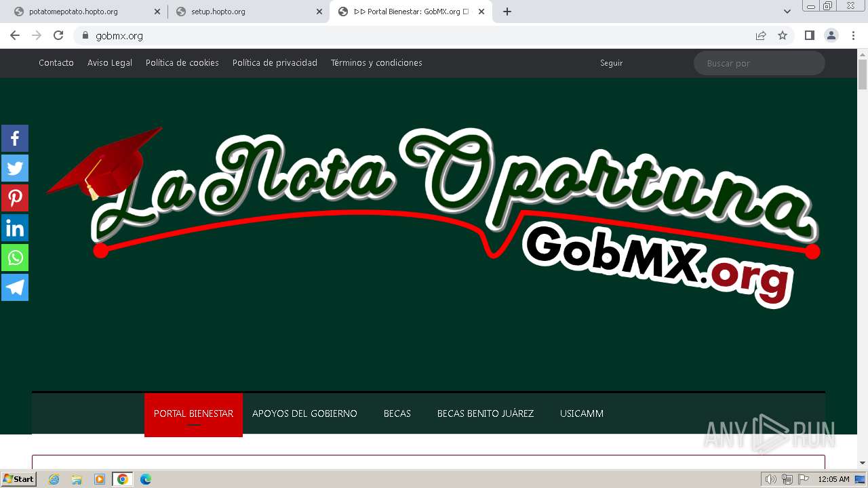Open Microsoft Edge from taskbar

tap(146, 479)
